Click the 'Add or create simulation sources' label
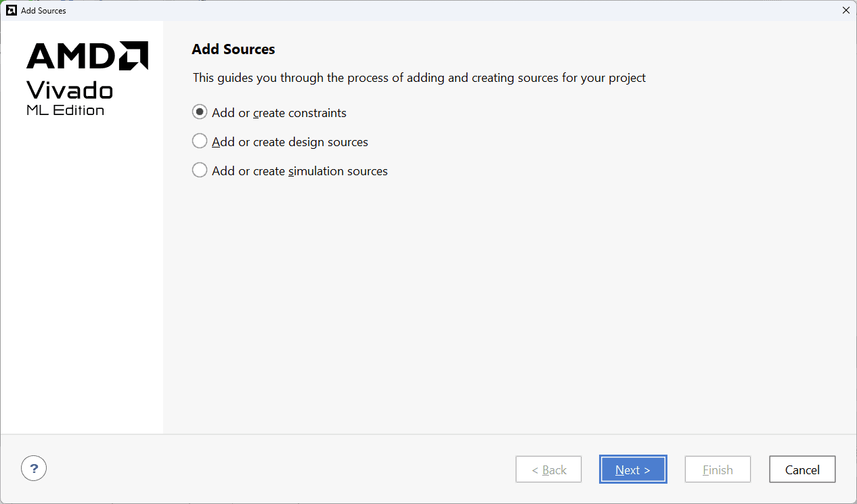The width and height of the screenshot is (857, 504). [299, 171]
